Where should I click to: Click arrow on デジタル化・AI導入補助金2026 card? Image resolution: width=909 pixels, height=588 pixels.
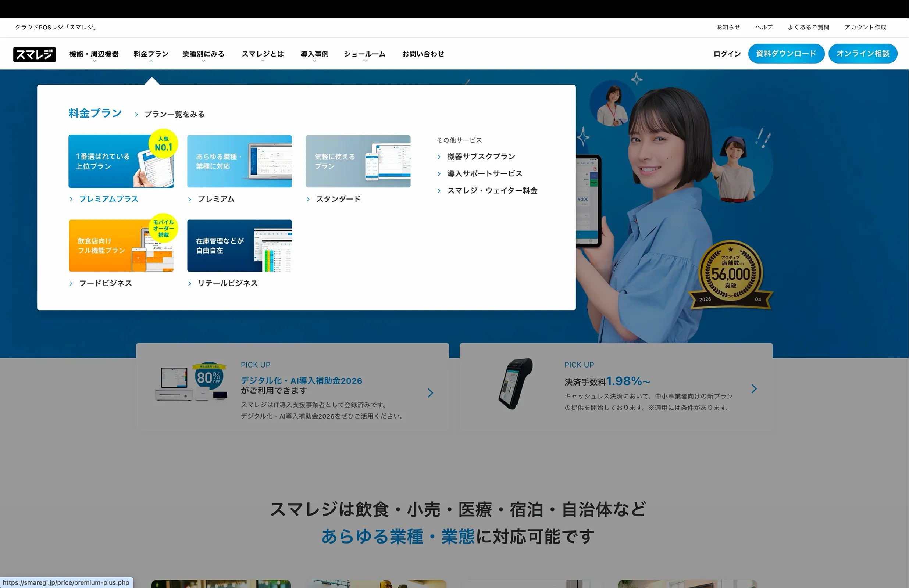[x=431, y=393]
